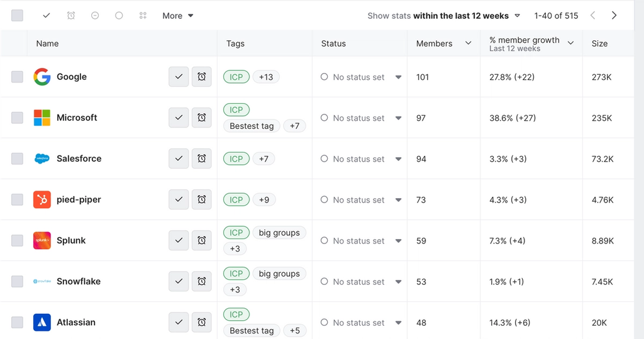644x339 pixels.
Task: Go to next page of results
Action: pos(614,16)
